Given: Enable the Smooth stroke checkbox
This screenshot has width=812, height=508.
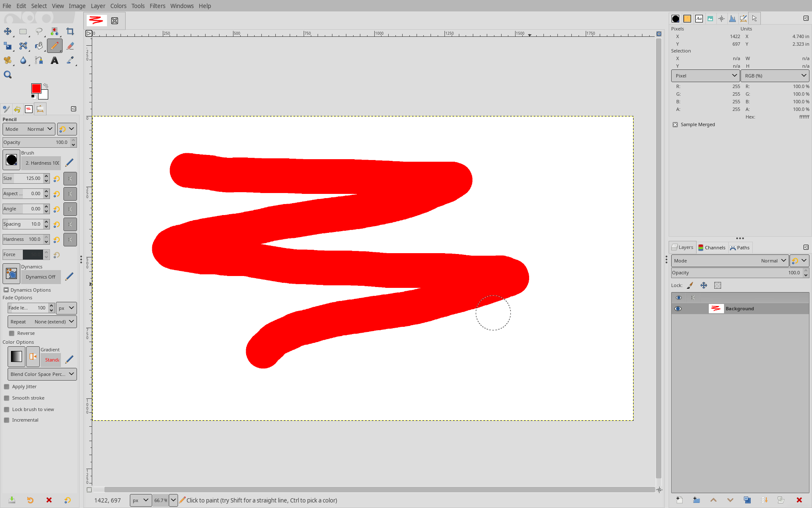Looking at the screenshot, I should tap(7, 398).
